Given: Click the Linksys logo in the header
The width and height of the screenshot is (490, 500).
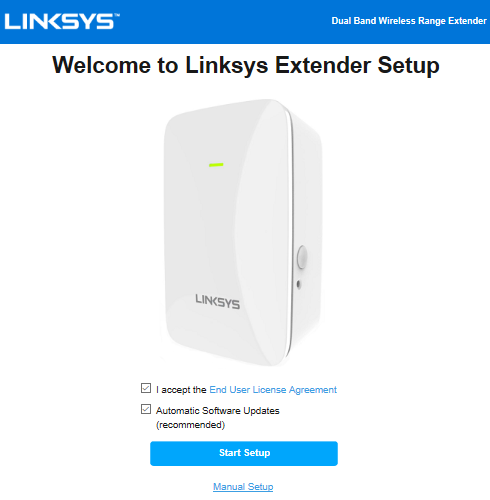Looking at the screenshot, I should [62, 21].
